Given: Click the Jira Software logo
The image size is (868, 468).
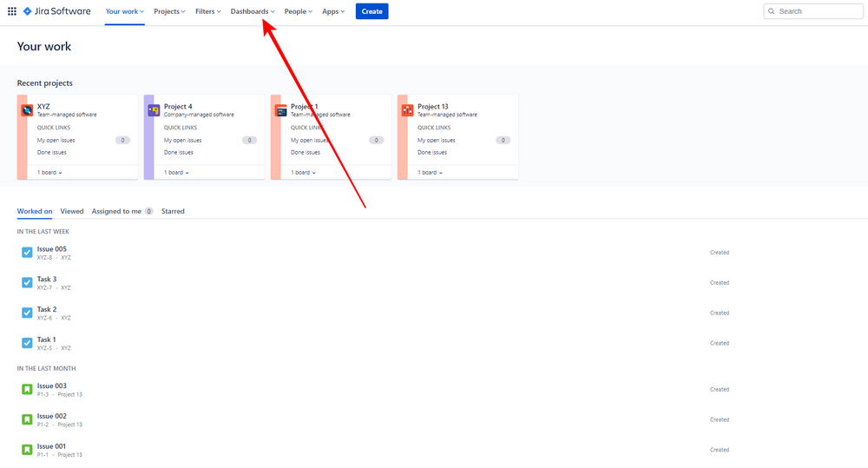Looking at the screenshot, I should 57,11.
